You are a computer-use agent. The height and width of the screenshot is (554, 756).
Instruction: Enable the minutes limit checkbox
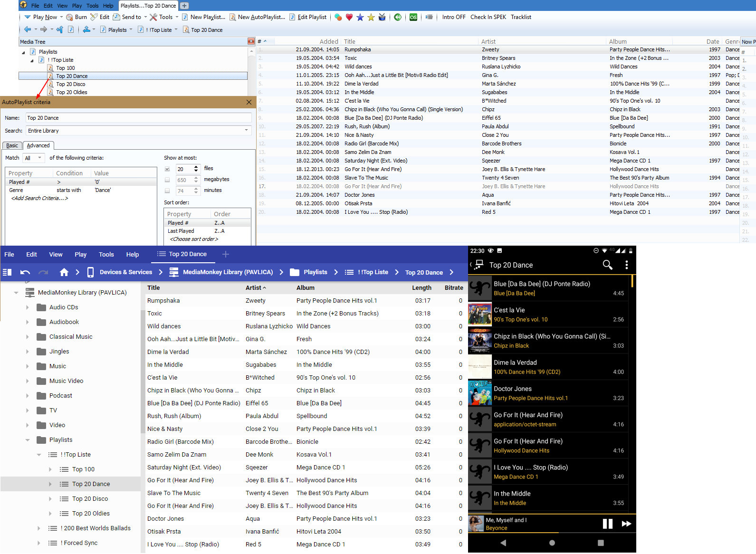coord(167,191)
